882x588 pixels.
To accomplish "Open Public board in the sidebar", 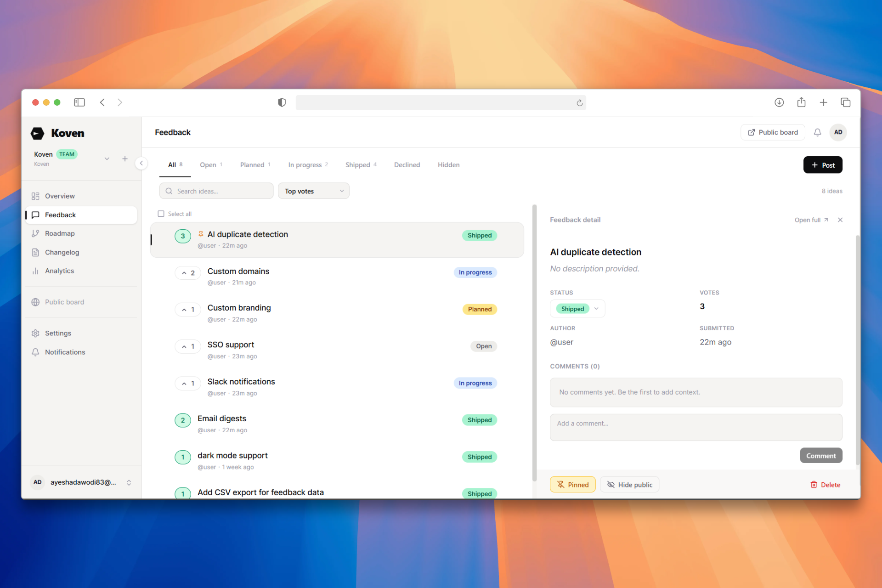I will click(x=82, y=302).
